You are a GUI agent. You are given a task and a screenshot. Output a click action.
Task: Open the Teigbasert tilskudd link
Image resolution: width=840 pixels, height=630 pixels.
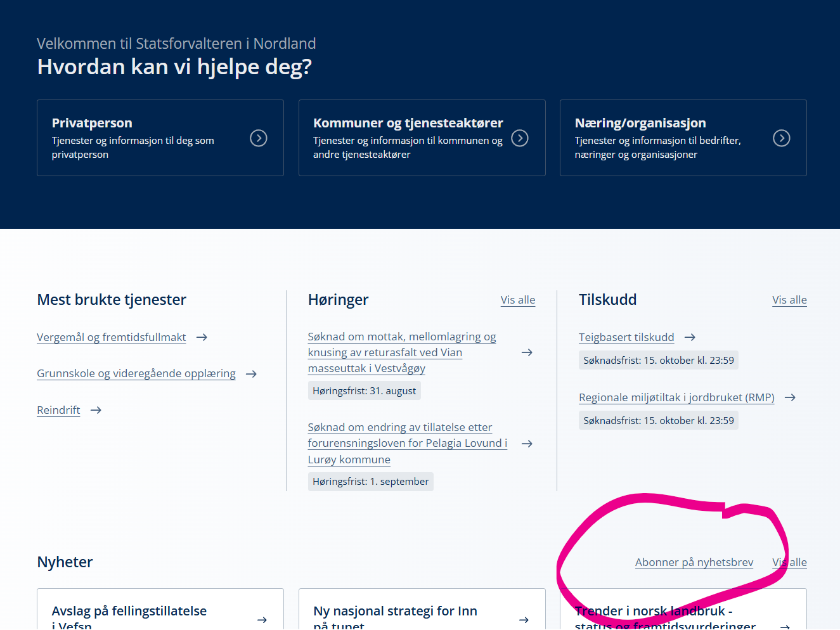coord(626,337)
